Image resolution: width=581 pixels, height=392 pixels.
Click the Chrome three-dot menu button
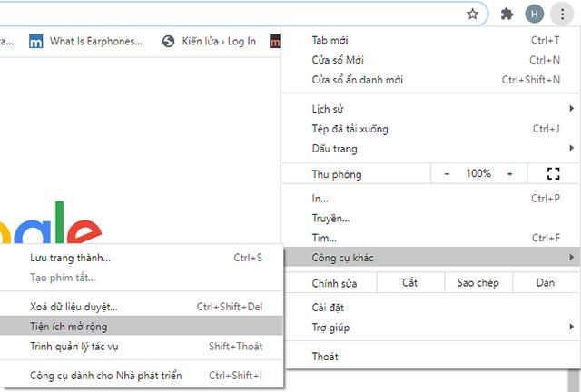(x=562, y=15)
